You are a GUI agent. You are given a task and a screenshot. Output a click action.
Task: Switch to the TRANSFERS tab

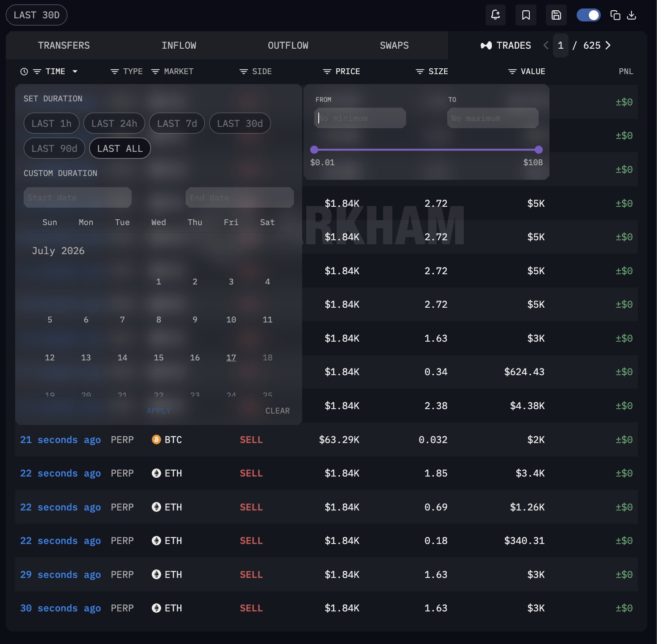pos(64,46)
